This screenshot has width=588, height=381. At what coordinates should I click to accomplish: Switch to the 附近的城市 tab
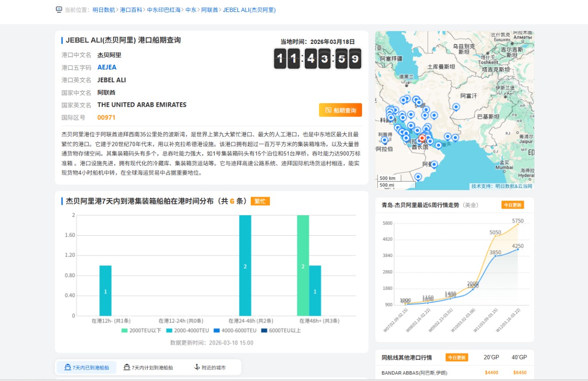click(213, 368)
